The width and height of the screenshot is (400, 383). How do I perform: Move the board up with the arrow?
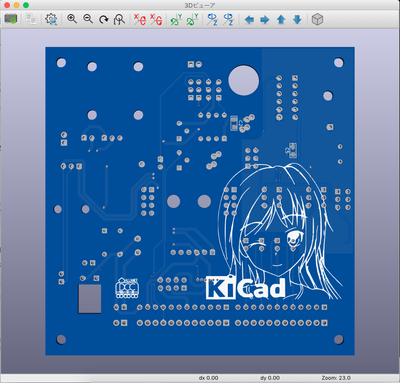click(281, 20)
